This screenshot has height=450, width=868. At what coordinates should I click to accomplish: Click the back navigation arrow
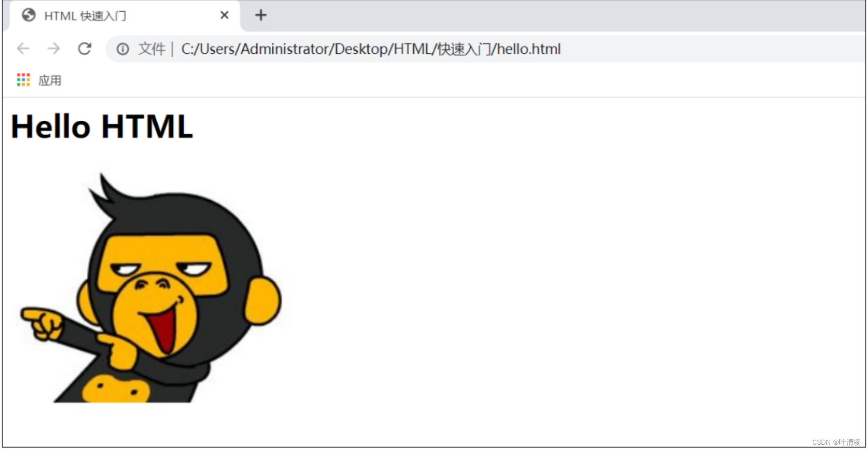22,49
